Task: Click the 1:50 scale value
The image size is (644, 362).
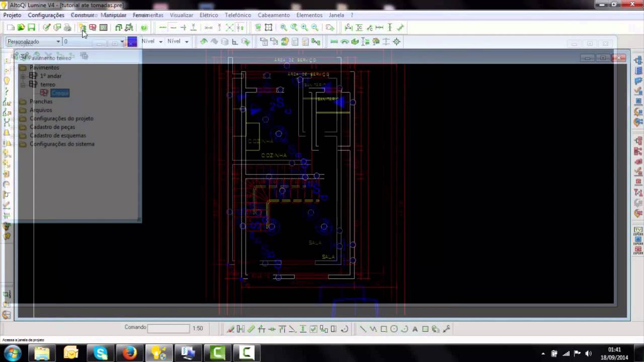Action: (198, 328)
